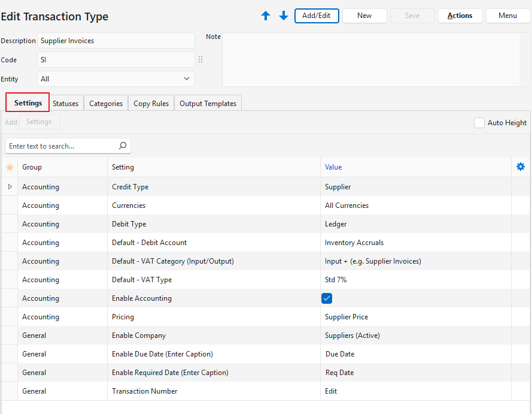The height and width of the screenshot is (414, 532).
Task: Click the blue down arrow icon
Action: click(x=284, y=16)
